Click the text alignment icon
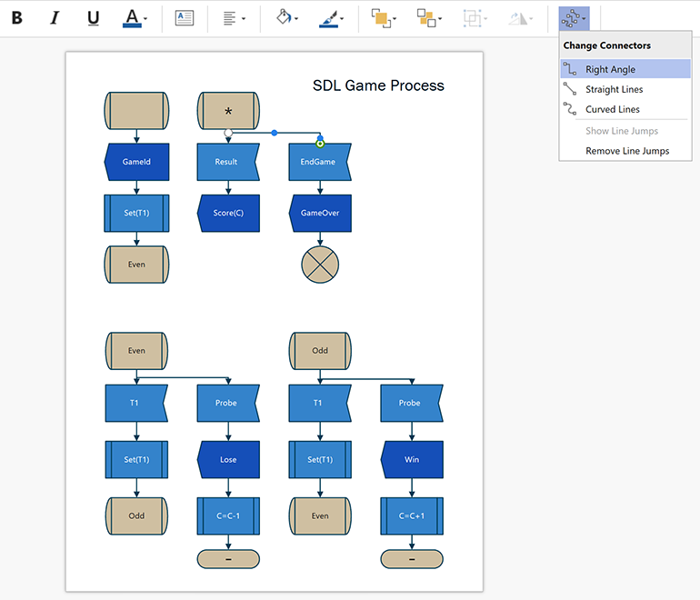 click(230, 17)
